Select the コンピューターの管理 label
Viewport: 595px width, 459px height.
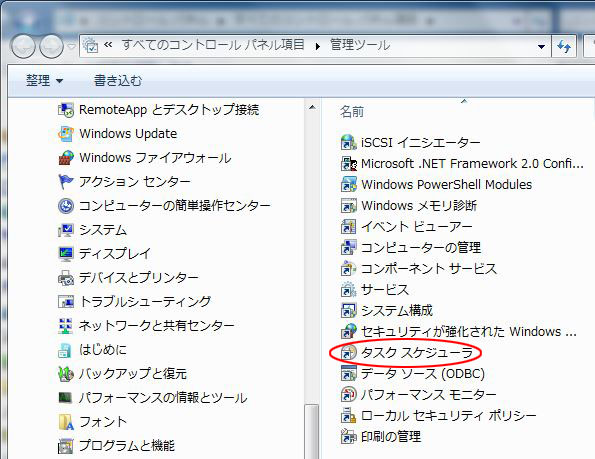421,247
